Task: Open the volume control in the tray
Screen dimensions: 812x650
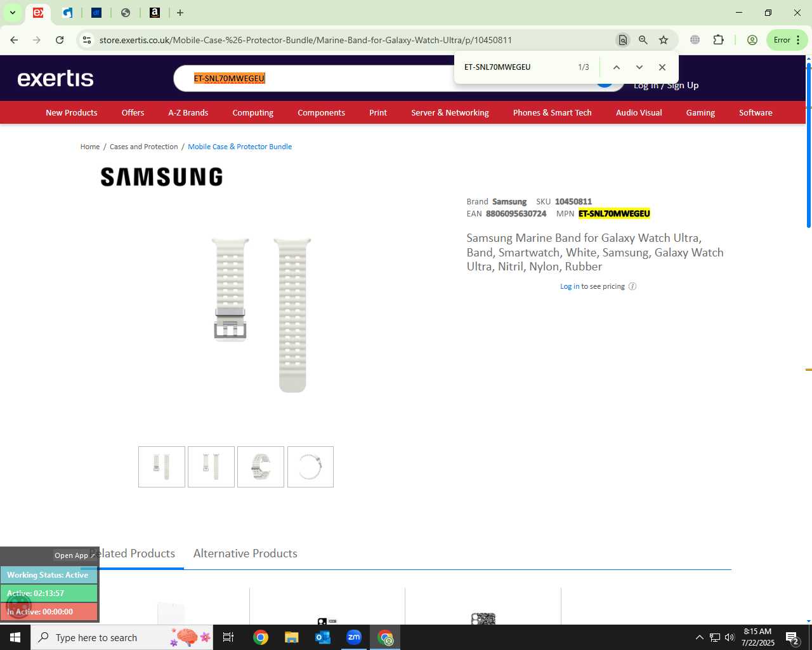Action: (730, 637)
